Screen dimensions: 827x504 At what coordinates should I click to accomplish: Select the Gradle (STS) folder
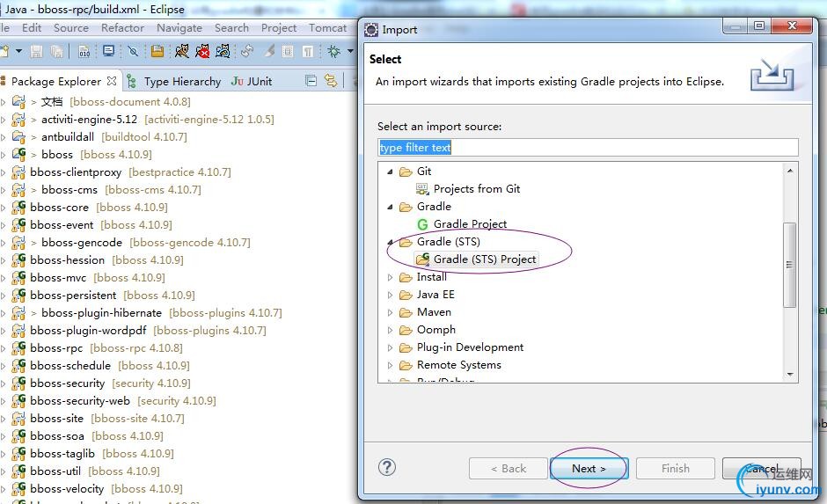tap(448, 242)
